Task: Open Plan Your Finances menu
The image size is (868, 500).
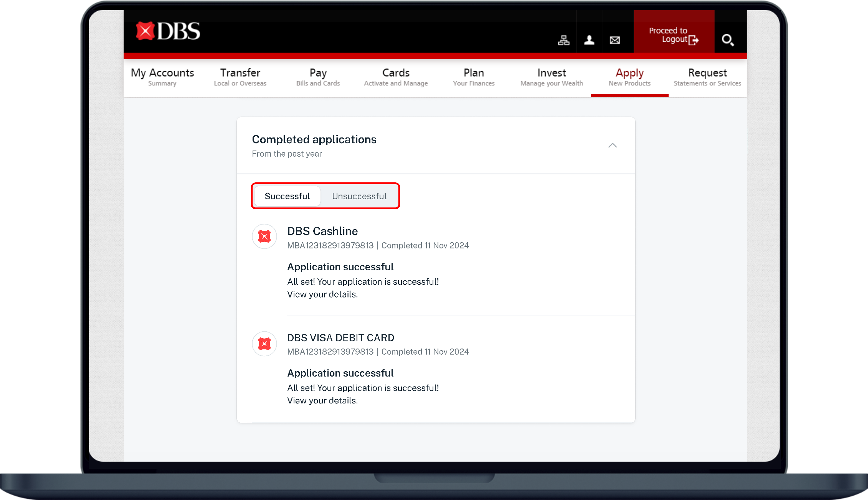Action: coord(473,77)
